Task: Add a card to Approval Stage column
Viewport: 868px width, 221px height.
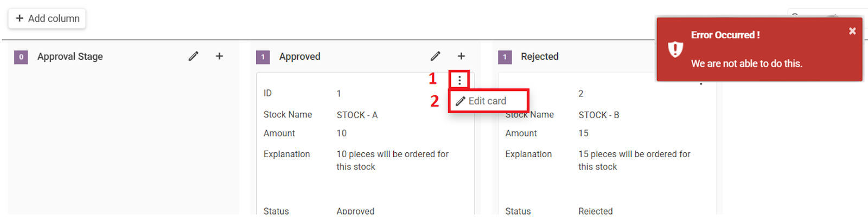Action: coord(219,56)
